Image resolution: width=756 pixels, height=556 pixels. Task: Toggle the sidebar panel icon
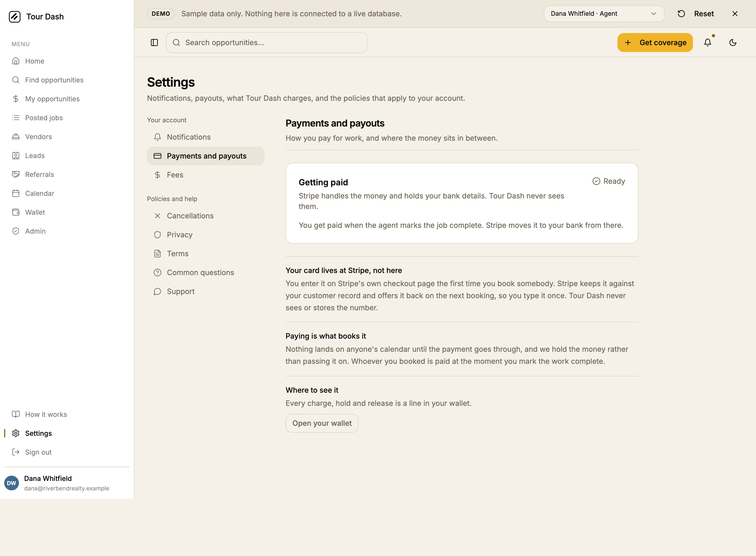154,43
